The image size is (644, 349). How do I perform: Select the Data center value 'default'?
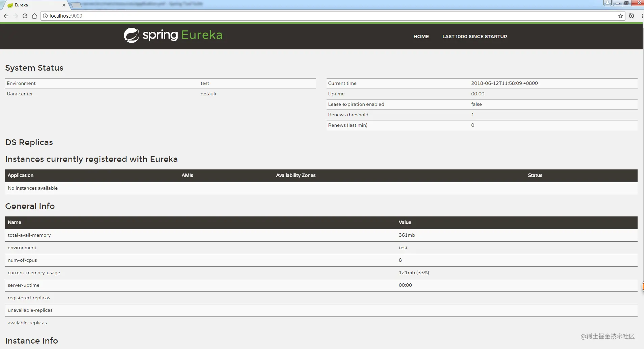209,94
